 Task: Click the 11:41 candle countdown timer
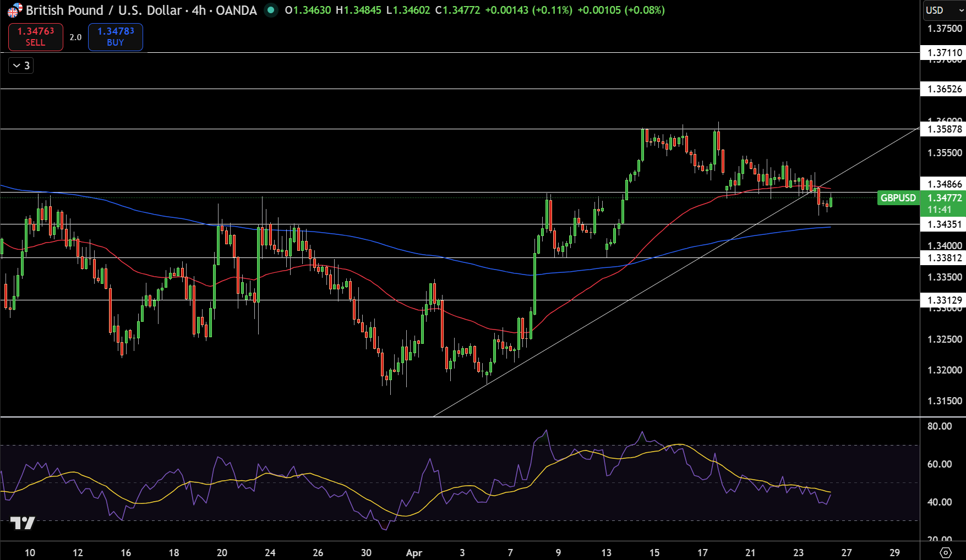pyautogui.click(x=939, y=210)
